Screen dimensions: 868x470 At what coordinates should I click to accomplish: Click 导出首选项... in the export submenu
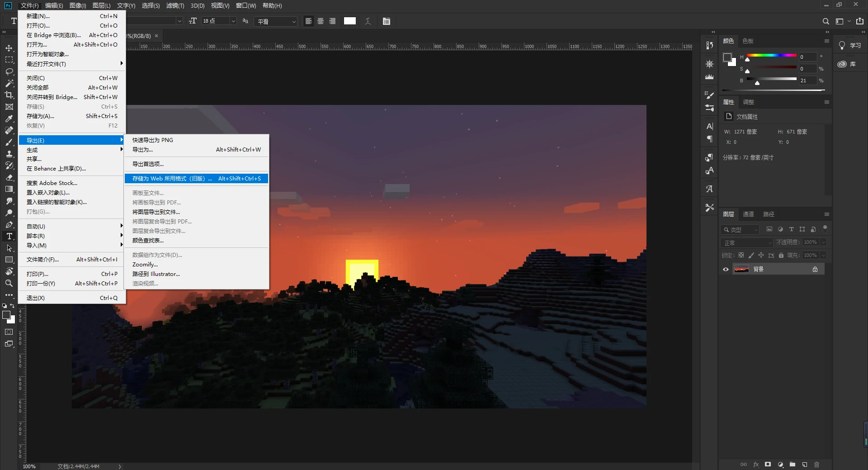(148, 164)
